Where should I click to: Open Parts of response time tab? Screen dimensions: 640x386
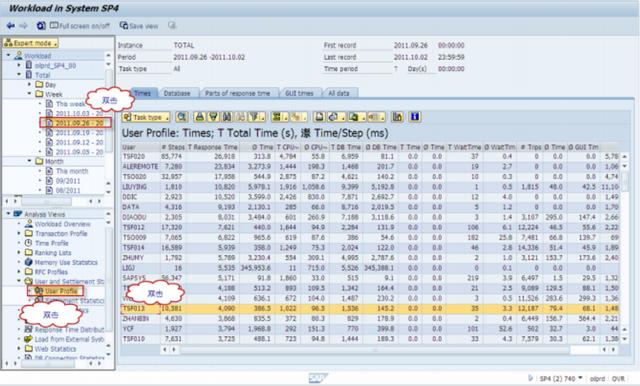click(x=238, y=93)
